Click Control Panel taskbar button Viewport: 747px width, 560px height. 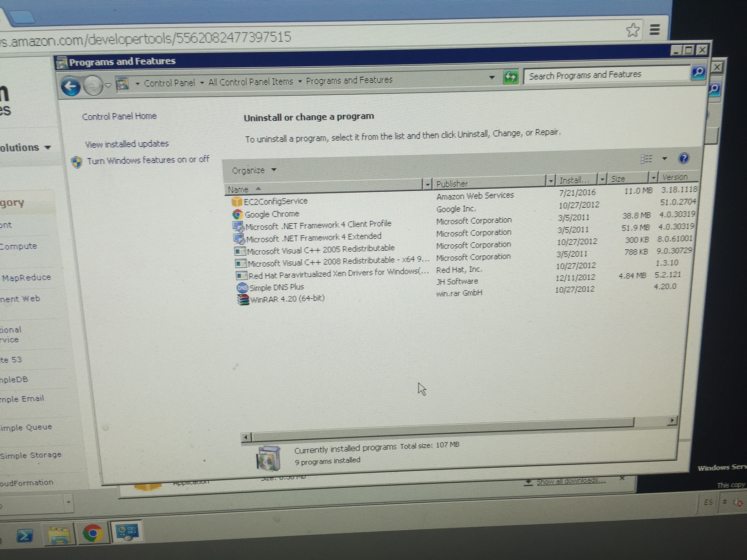pyautogui.click(x=127, y=532)
